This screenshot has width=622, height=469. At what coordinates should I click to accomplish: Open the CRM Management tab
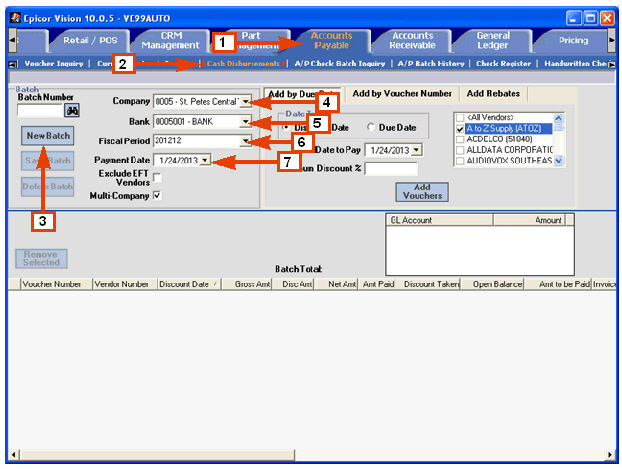tap(171, 40)
